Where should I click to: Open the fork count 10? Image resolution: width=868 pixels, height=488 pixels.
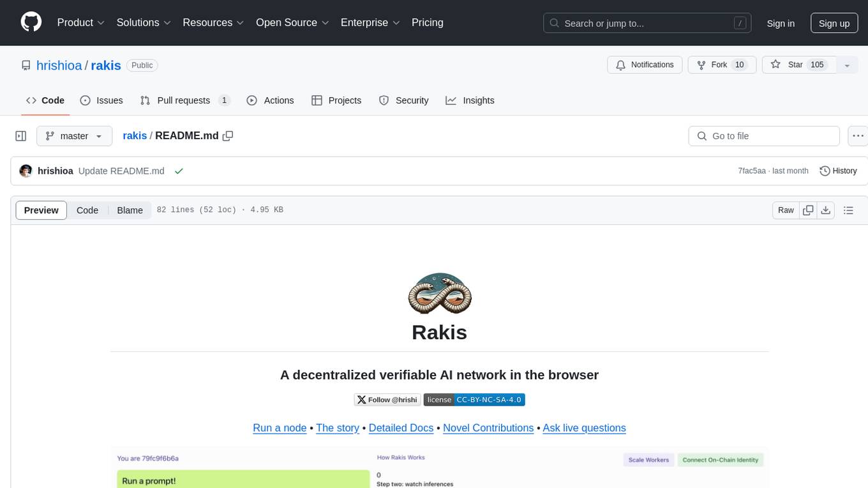740,65
